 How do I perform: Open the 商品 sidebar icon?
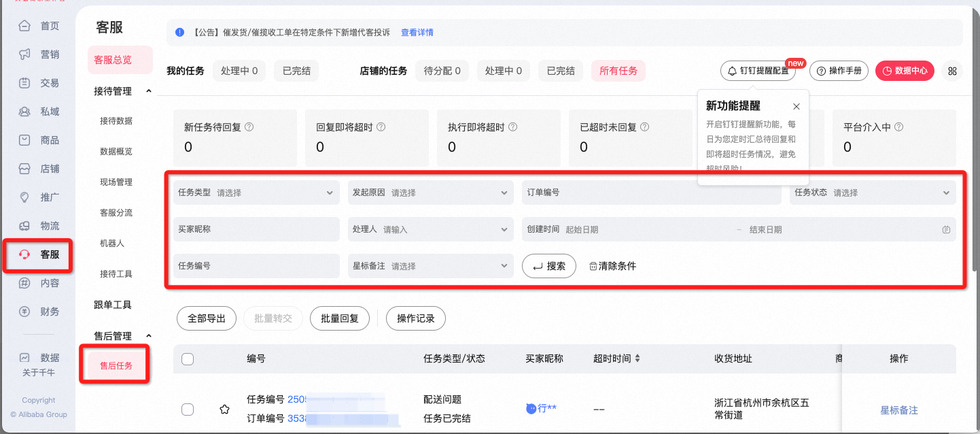point(24,140)
